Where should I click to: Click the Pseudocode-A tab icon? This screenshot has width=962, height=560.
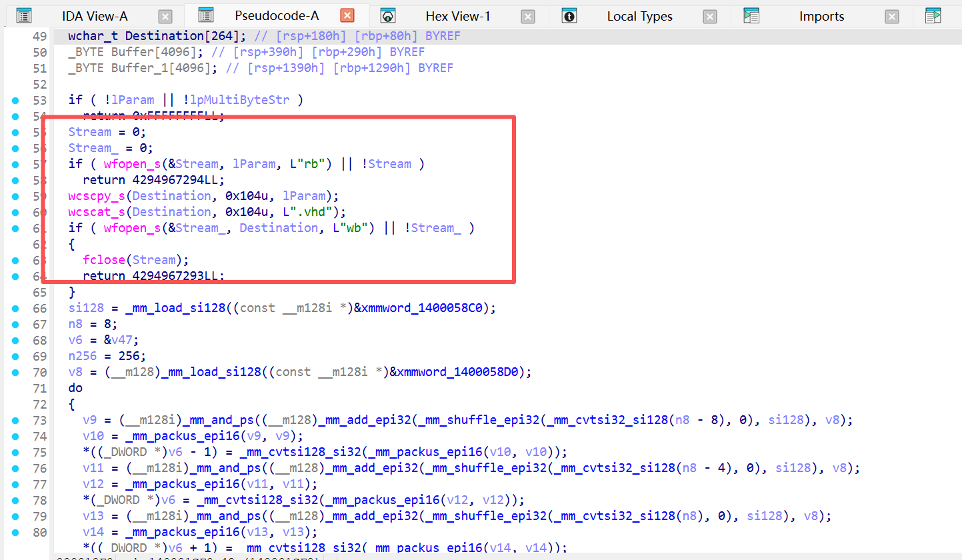point(206,15)
